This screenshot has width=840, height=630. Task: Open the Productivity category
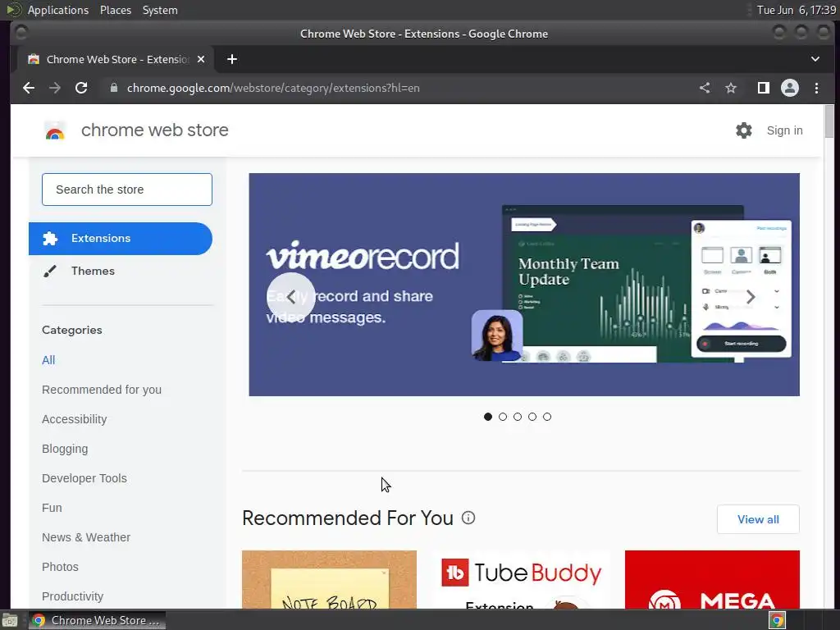pyautogui.click(x=73, y=596)
